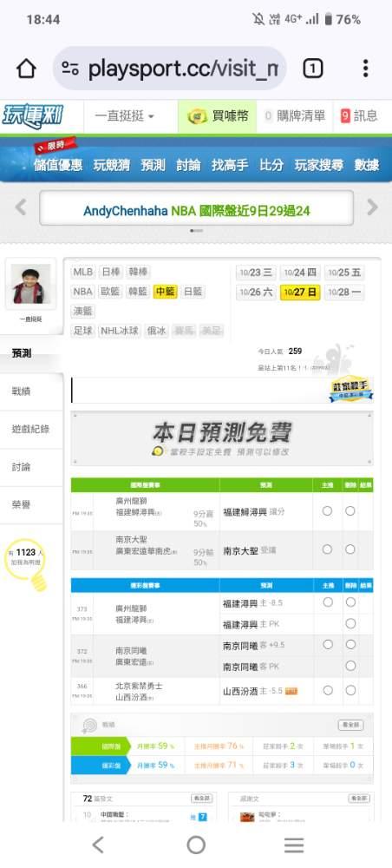Select 主推 radio for 福建鱘潯興 讓分
This screenshot has width=392, height=868.
[327, 511]
